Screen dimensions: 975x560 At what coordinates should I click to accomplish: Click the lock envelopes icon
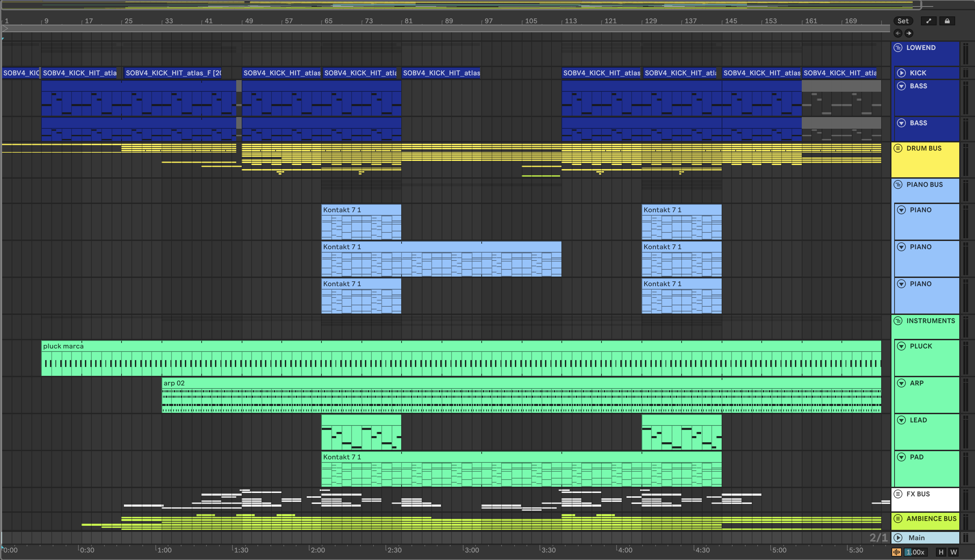click(x=947, y=21)
